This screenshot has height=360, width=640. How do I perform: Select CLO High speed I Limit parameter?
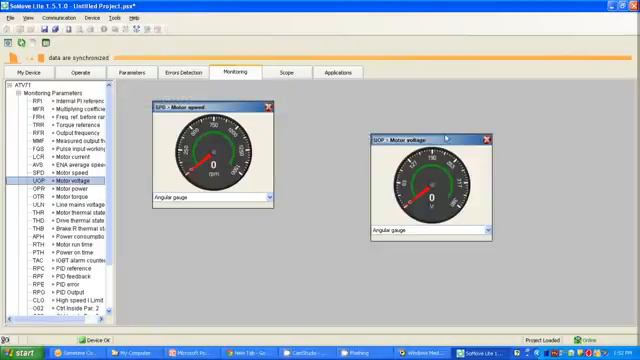(68, 300)
